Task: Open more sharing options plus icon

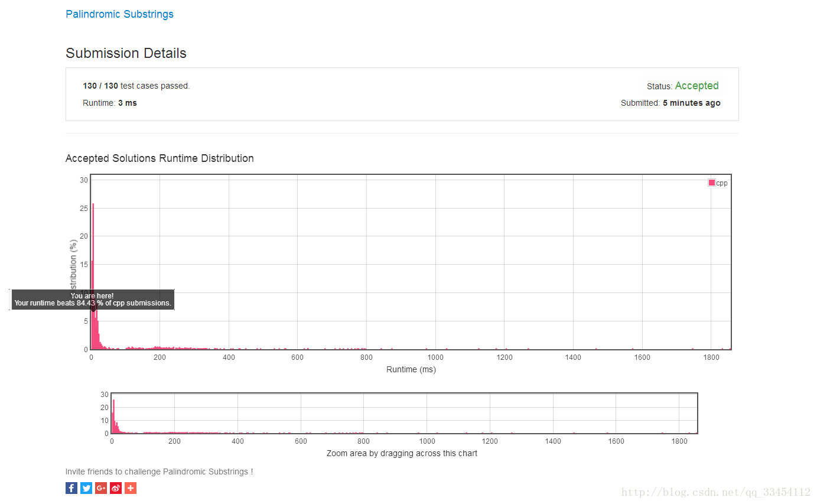Action: [x=131, y=488]
